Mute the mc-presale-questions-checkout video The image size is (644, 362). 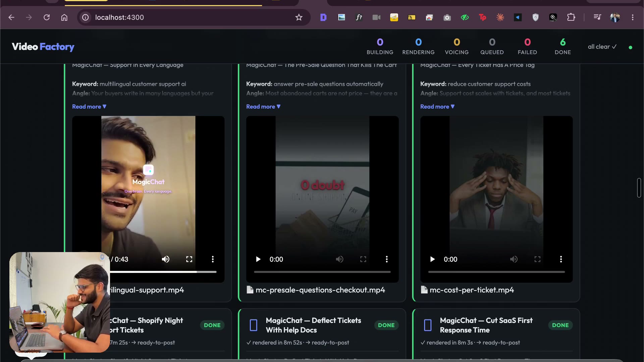click(340, 259)
